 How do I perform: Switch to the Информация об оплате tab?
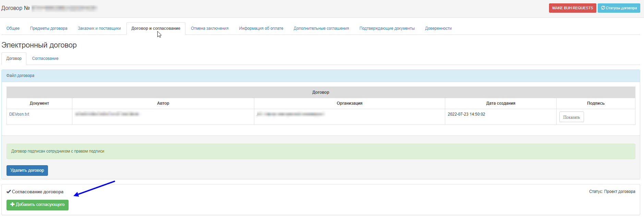point(261,28)
